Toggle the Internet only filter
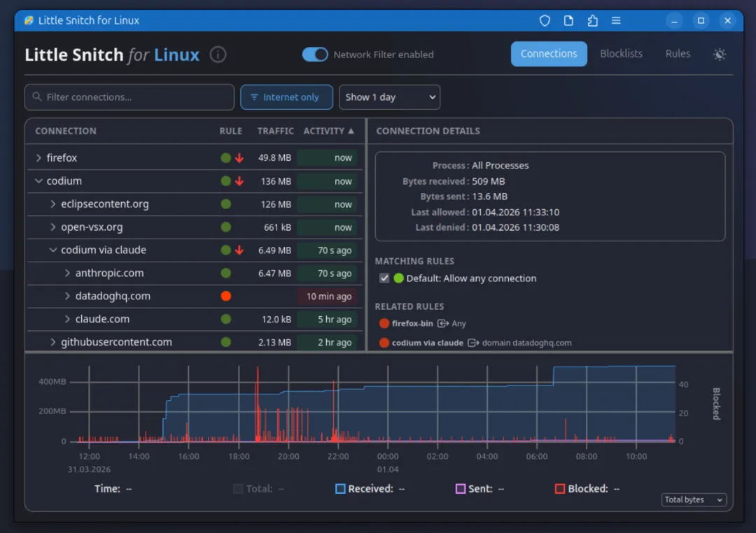Screen dimensions: 756x533 [x=286, y=97]
